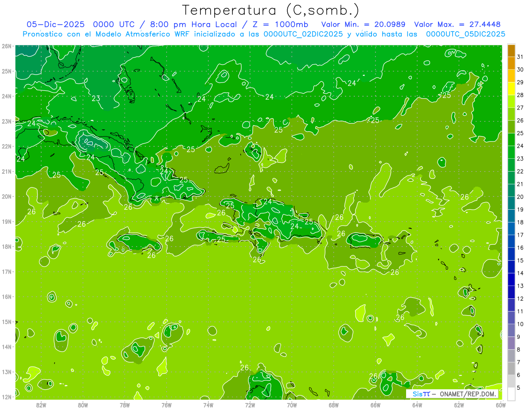Click longitude axis label 62W

pos(459,405)
